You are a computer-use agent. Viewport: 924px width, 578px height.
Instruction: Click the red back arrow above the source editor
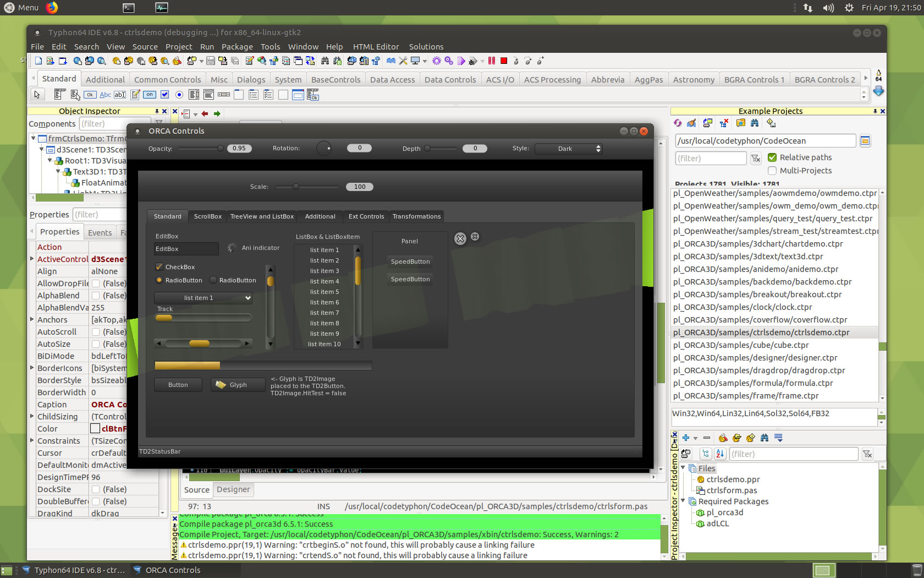pos(205,114)
